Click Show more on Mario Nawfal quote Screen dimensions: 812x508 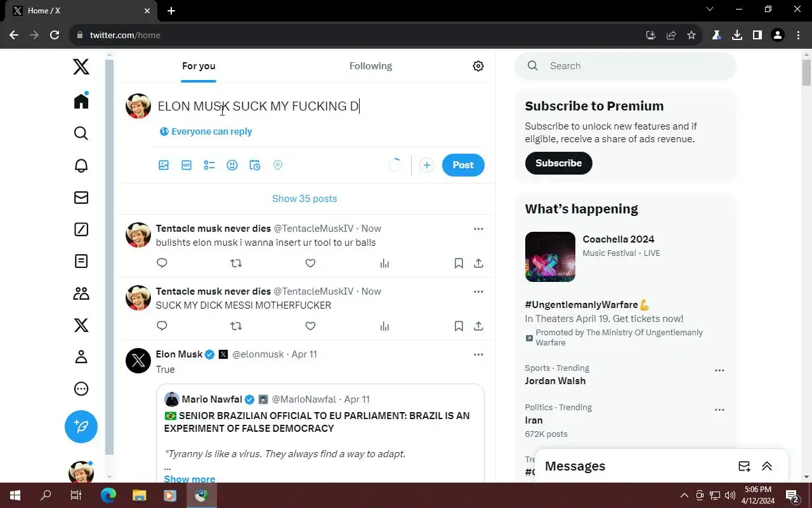[190, 479]
